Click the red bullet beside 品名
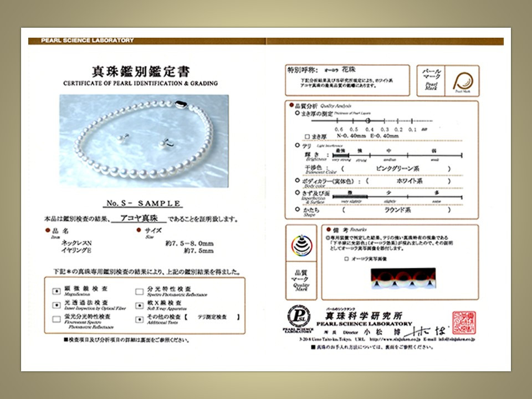 [48, 231]
